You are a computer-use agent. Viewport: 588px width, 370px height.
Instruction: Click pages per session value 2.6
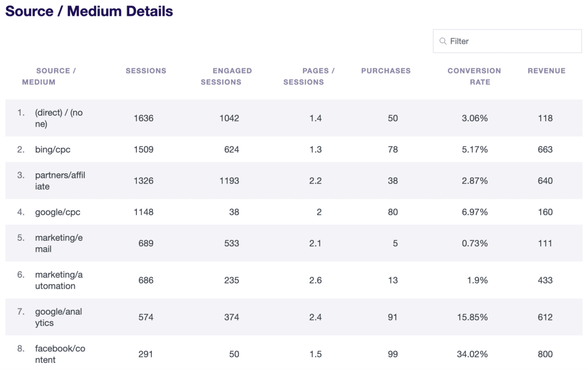316,280
